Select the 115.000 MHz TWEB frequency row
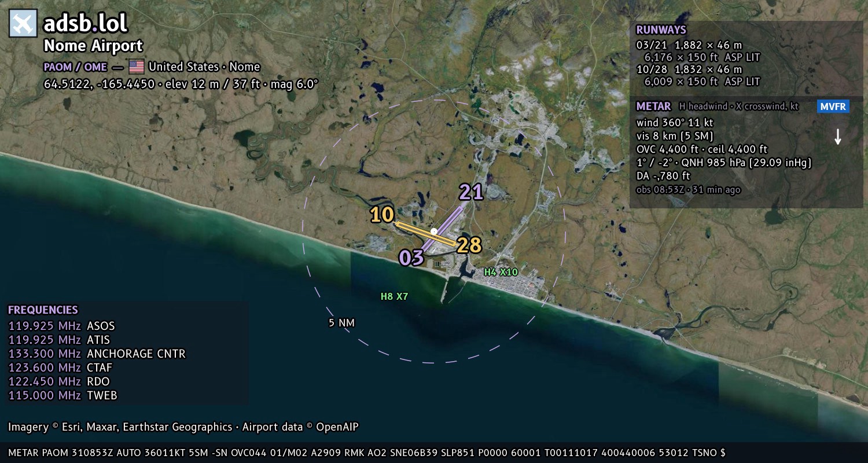This screenshot has width=868, height=463. [x=62, y=395]
